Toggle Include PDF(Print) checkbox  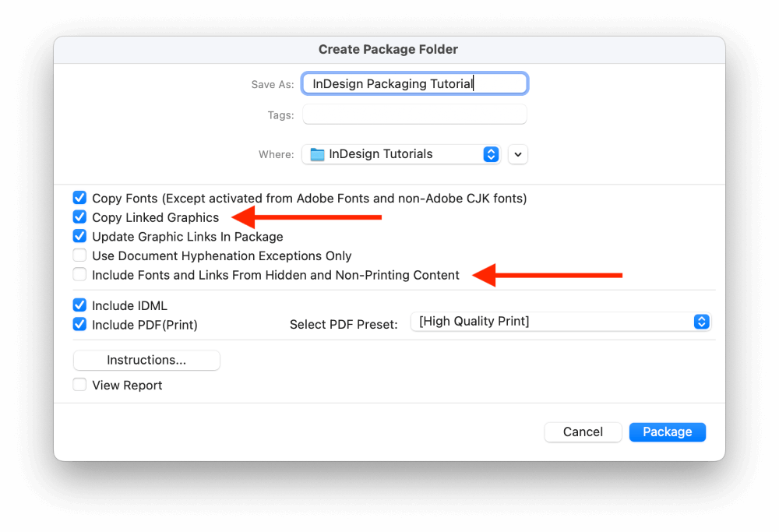point(79,324)
